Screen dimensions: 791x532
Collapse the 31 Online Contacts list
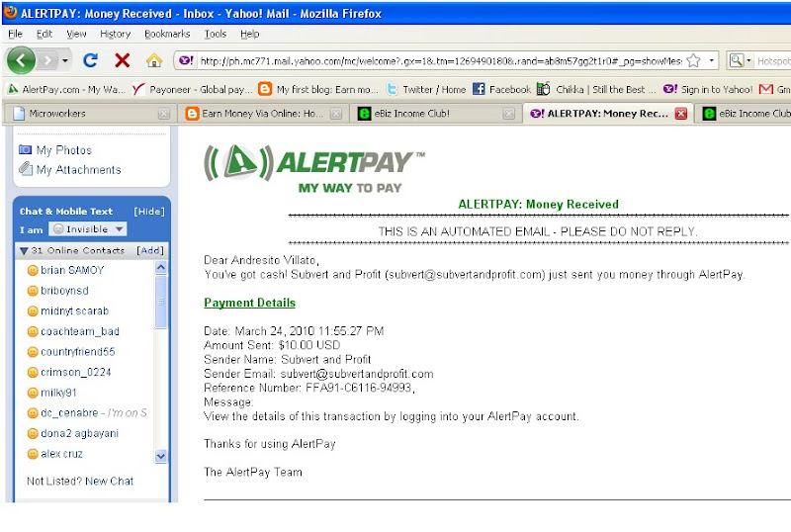coord(24,250)
